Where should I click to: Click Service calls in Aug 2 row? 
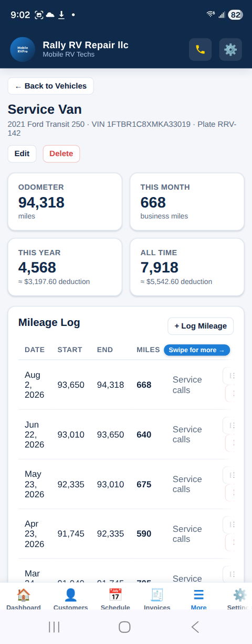(x=187, y=385)
